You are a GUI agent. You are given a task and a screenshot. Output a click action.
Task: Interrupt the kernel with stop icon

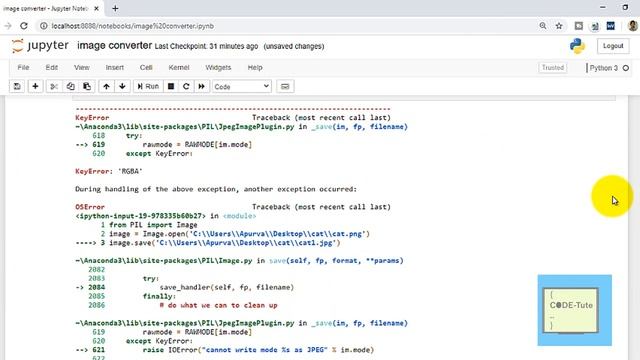(x=171, y=87)
